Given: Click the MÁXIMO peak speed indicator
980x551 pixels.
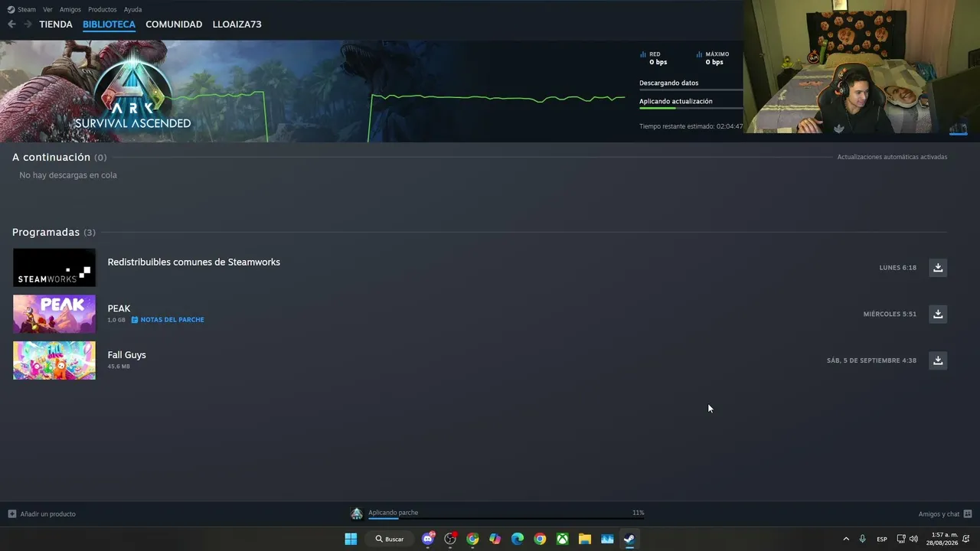Looking at the screenshot, I should 712,58.
